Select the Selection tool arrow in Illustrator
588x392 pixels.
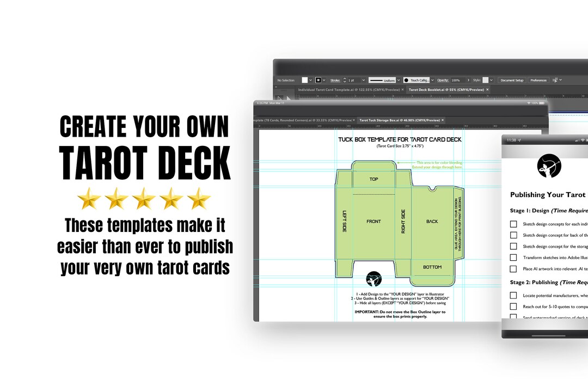click(x=280, y=99)
